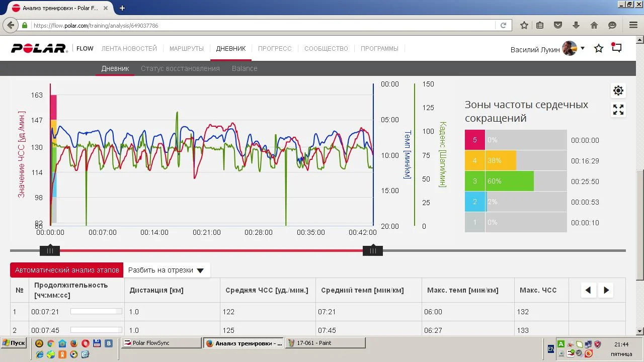Click Firefox home button
The image size is (644, 362).
click(x=594, y=25)
